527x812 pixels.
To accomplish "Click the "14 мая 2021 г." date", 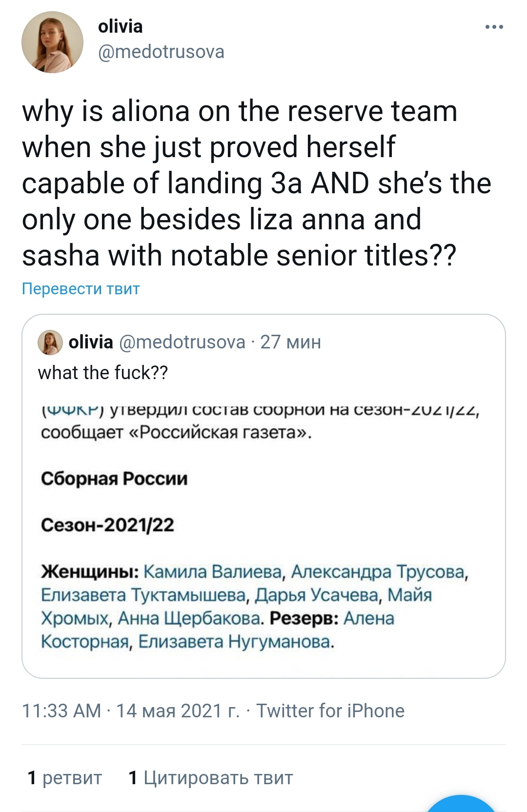I will click(178, 711).
